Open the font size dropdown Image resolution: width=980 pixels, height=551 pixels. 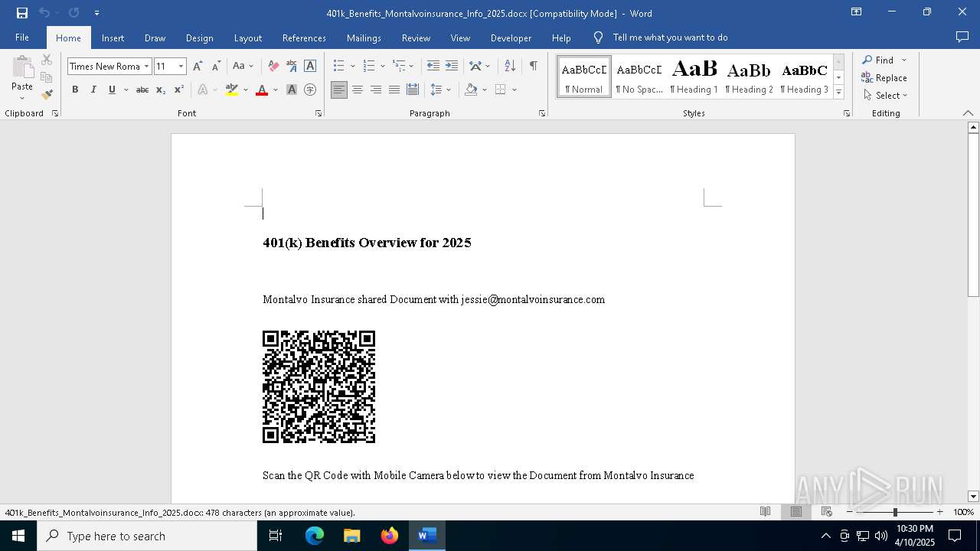click(181, 67)
